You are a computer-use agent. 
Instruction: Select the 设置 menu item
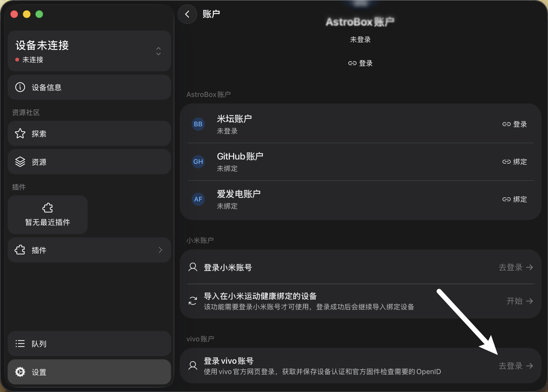(89, 372)
